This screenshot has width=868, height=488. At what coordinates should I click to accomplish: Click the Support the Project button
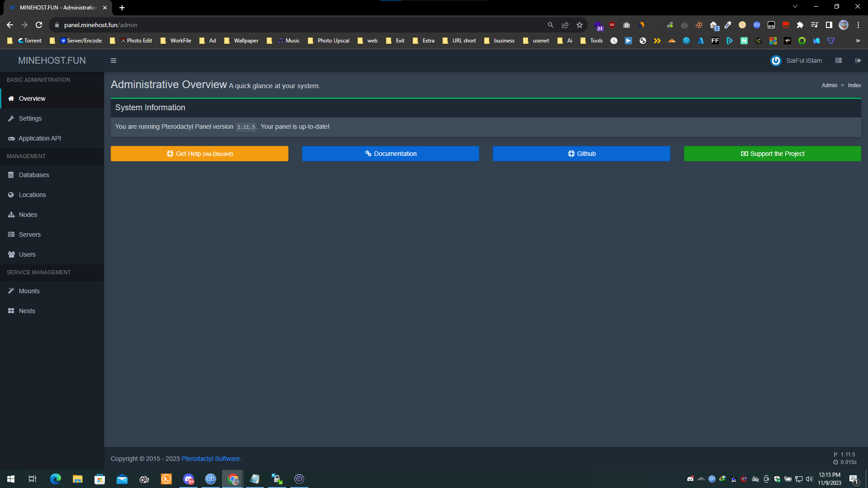(772, 154)
